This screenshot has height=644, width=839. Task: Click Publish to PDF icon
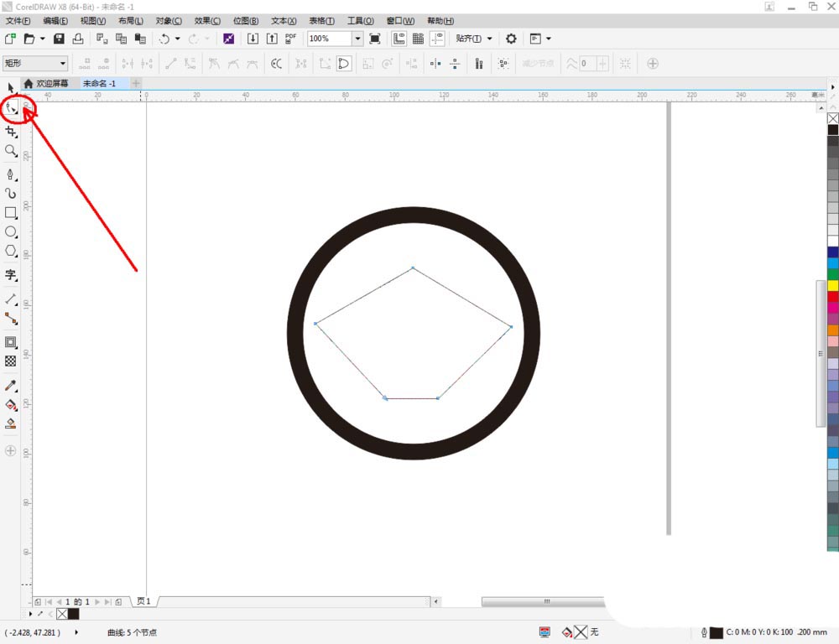tap(290, 39)
